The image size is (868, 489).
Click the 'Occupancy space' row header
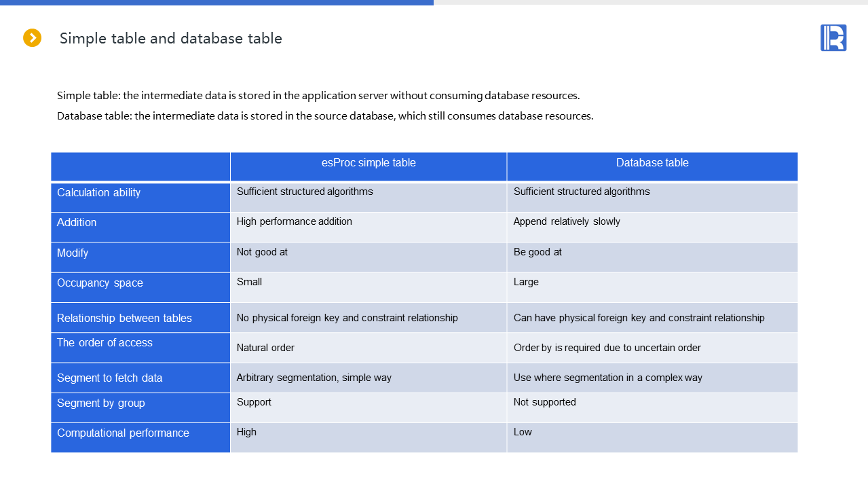click(x=100, y=283)
